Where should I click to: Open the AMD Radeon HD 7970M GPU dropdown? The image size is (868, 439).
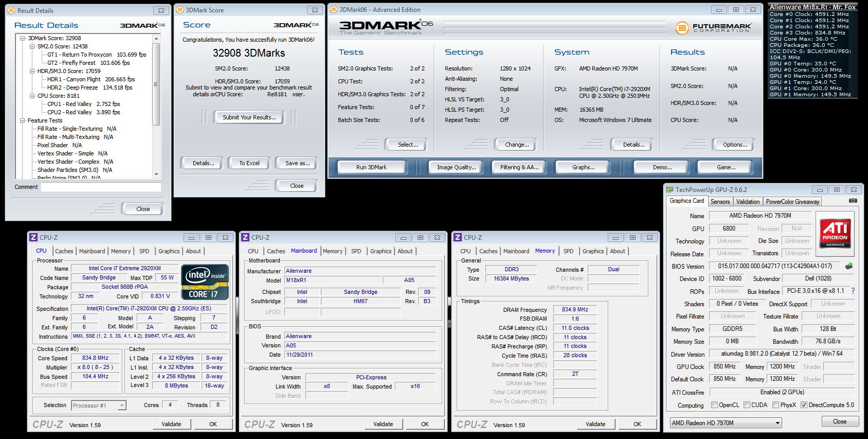tap(726, 423)
